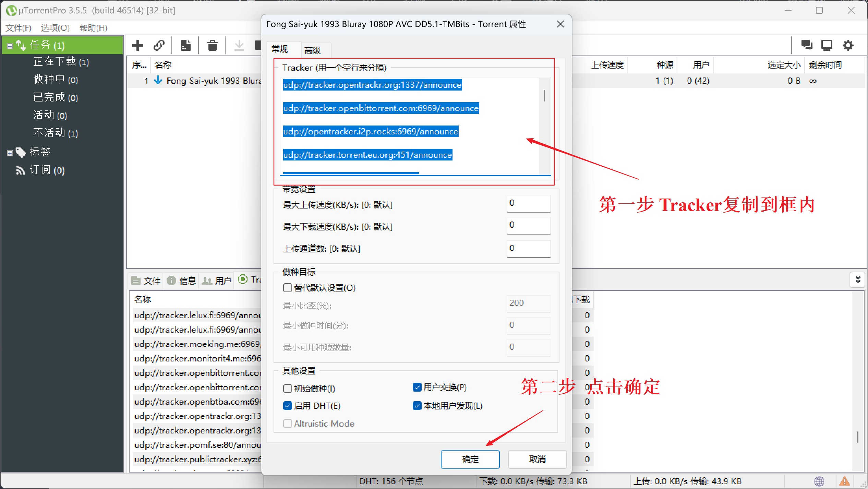Open the Peers tab in detail pane
Viewport: 868px width, 489px height.
[217, 281]
